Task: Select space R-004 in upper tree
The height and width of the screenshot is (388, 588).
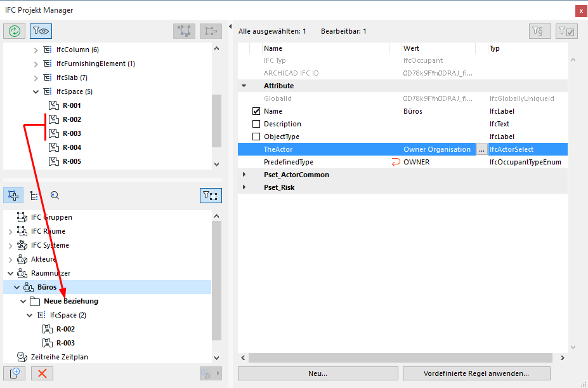Action: point(72,147)
